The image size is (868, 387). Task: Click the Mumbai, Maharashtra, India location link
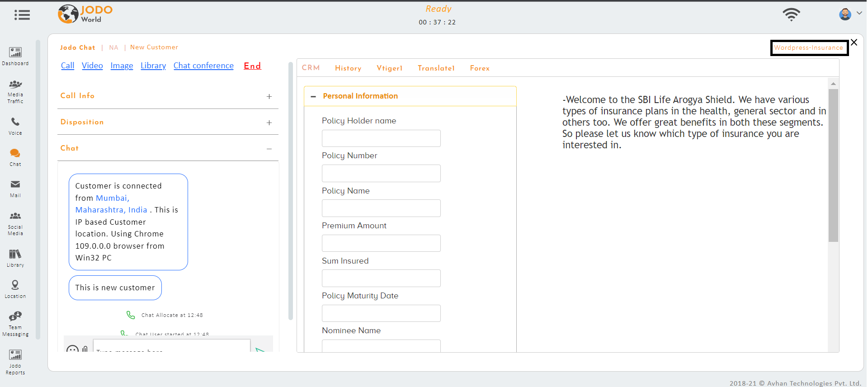pyautogui.click(x=111, y=204)
